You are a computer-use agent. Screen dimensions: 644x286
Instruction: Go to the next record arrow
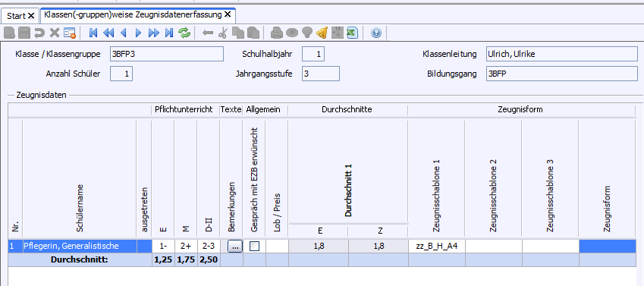coord(138,33)
